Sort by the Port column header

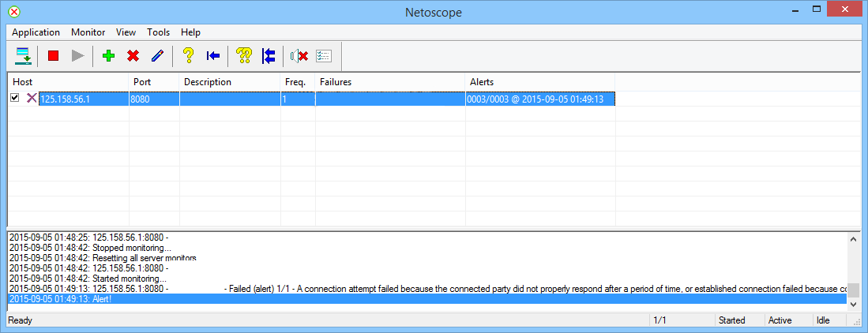pyautogui.click(x=155, y=82)
